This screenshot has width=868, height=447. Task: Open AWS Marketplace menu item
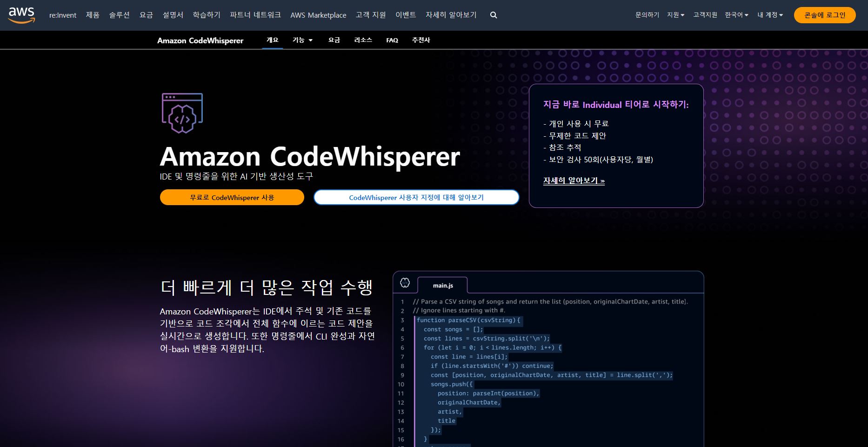click(318, 15)
